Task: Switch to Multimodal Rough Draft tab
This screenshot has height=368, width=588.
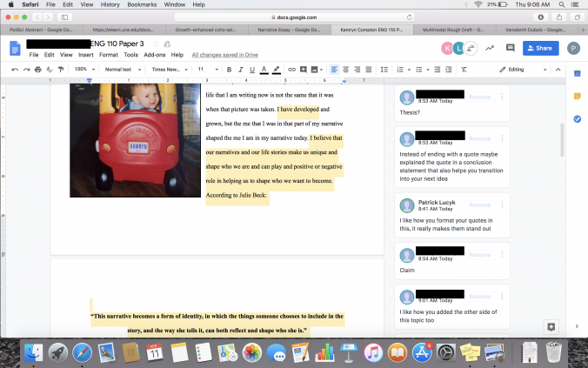Action: (x=453, y=30)
